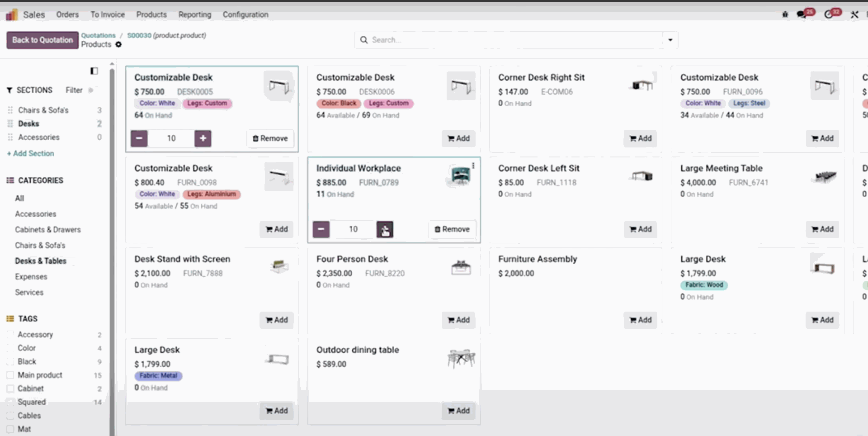This screenshot has height=436, width=868.
Task: Increase Customizable Desk quantity with plus stepper
Action: [203, 138]
